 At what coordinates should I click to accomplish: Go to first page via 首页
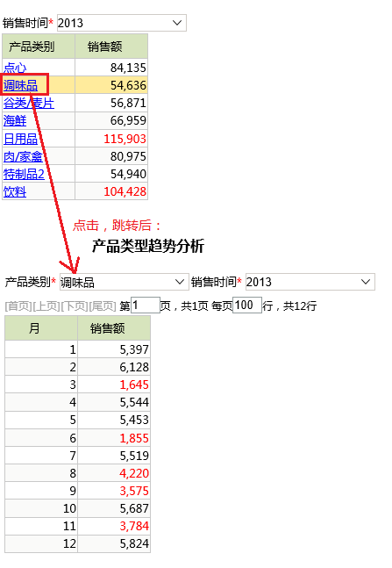(18, 306)
